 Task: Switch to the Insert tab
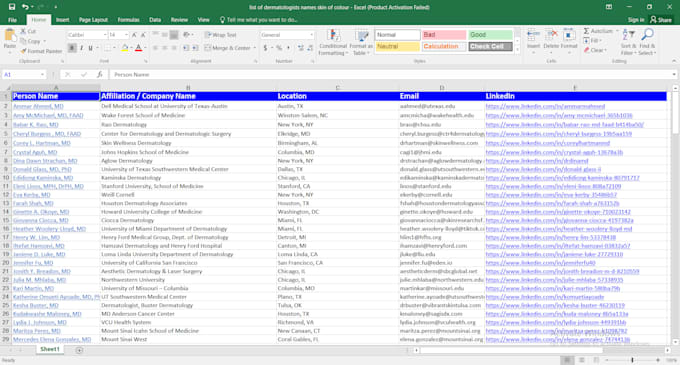(x=62, y=20)
